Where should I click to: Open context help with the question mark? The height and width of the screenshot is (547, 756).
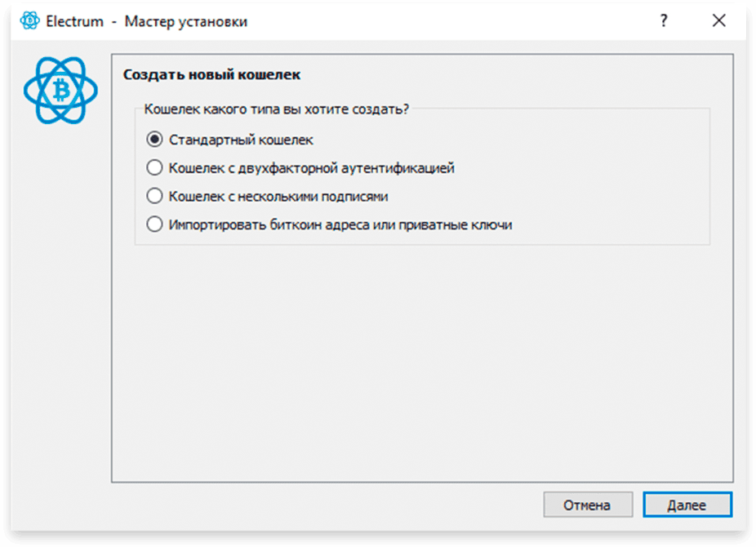pos(664,21)
